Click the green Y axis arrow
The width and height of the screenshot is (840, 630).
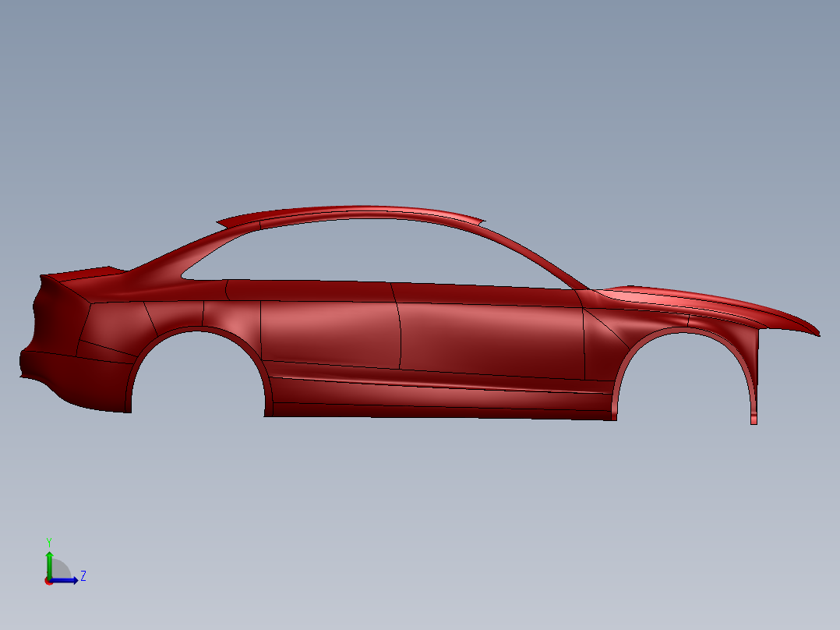(x=50, y=567)
